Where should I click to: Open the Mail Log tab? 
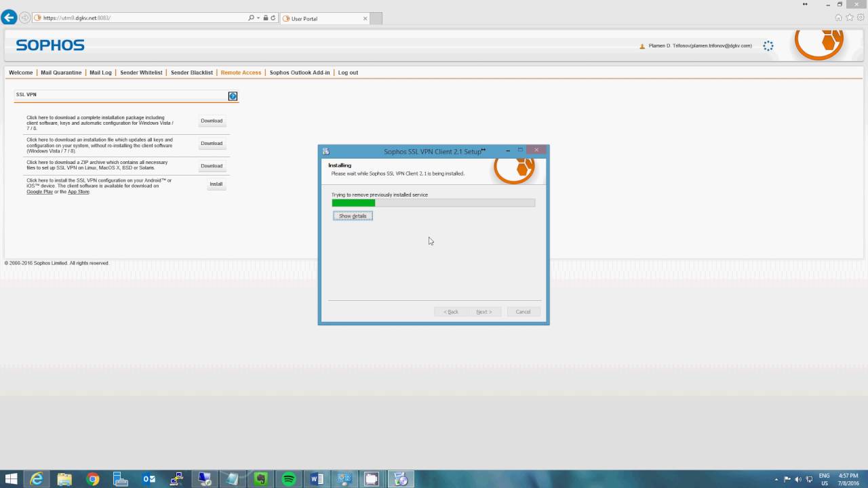coord(100,73)
